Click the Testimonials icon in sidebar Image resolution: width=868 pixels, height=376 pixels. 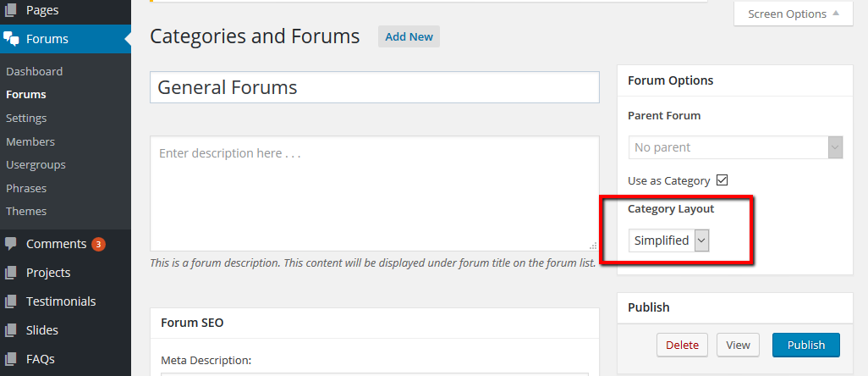[x=11, y=301]
